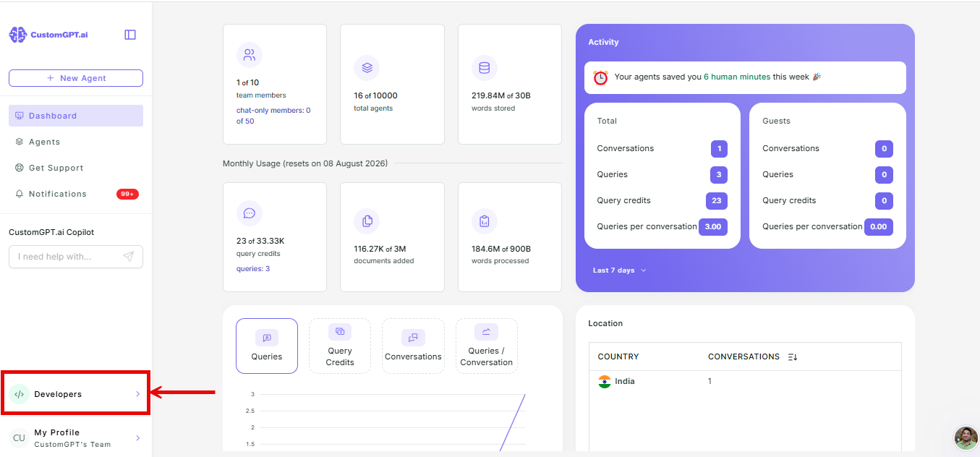Click the alarm clock icon in Activity
Image resolution: width=980 pixels, height=457 pixels.
[600, 77]
